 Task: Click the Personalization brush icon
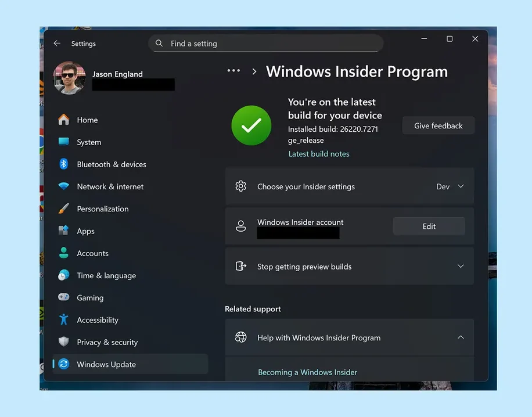click(x=63, y=208)
